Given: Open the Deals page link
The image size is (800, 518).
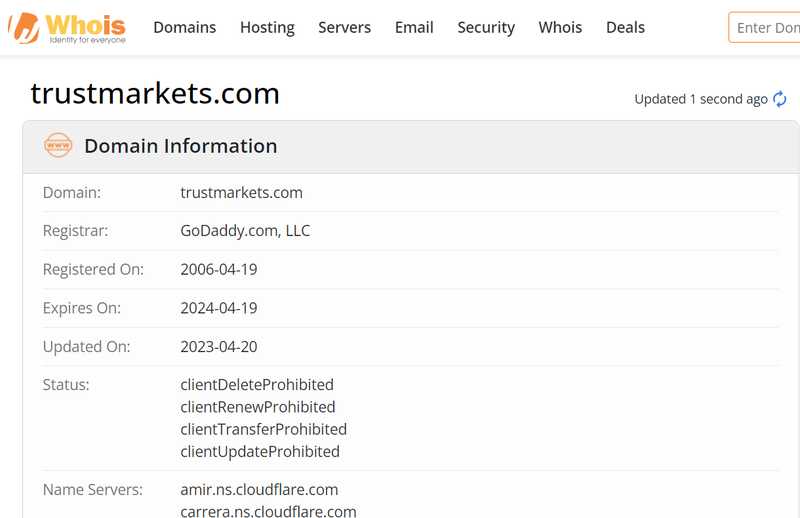Looking at the screenshot, I should [x=625, y=27].
